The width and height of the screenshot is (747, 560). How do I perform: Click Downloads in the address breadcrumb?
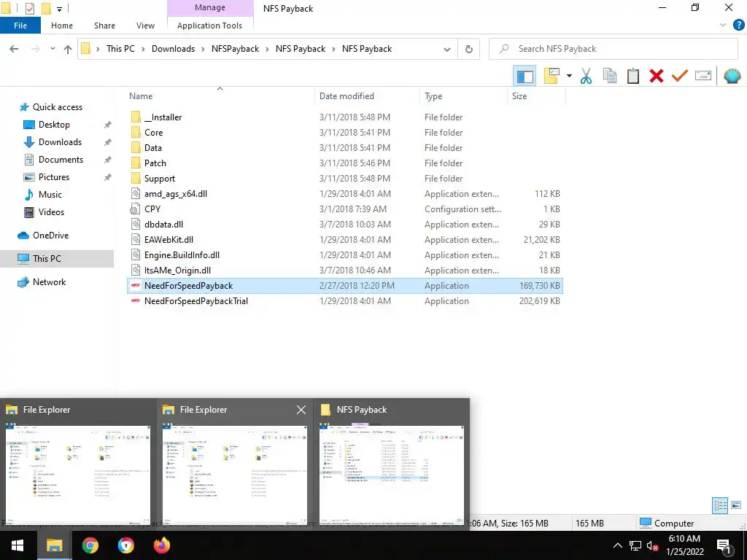[x=173, y=49]
